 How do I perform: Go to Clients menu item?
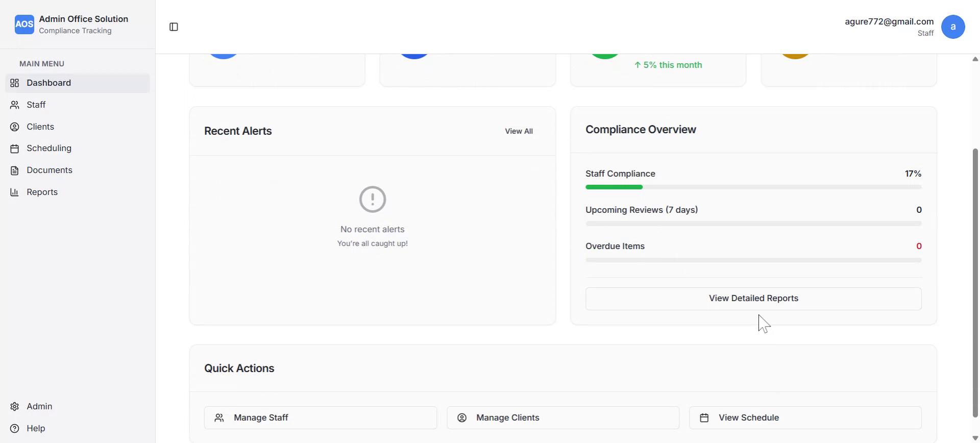pos(78,127)
